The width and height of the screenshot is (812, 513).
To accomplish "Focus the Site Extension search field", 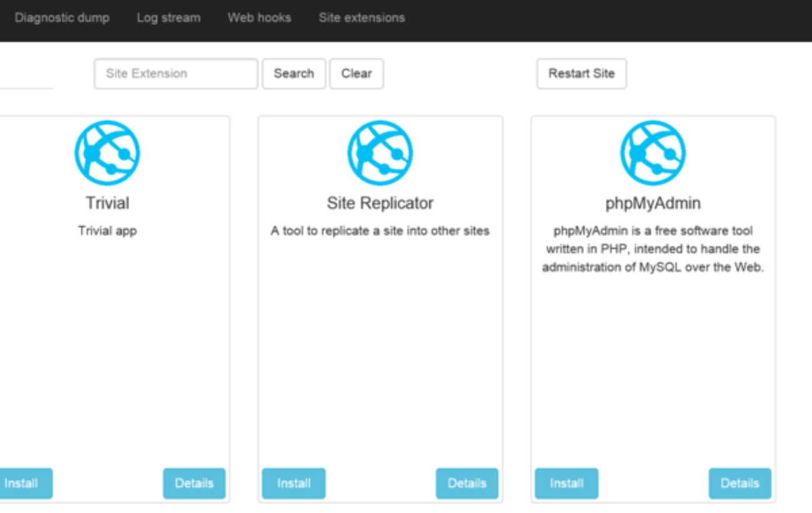I will (176, 74).
